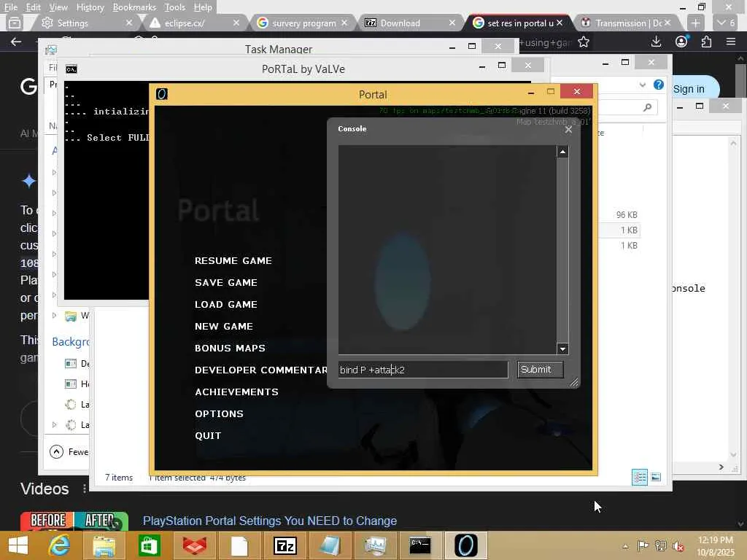Image resolution: width=747 pixels, height=560 pixels.
Task: Open DEVELOPER COMMENTARY menu entry
Action: click(260, 370)
